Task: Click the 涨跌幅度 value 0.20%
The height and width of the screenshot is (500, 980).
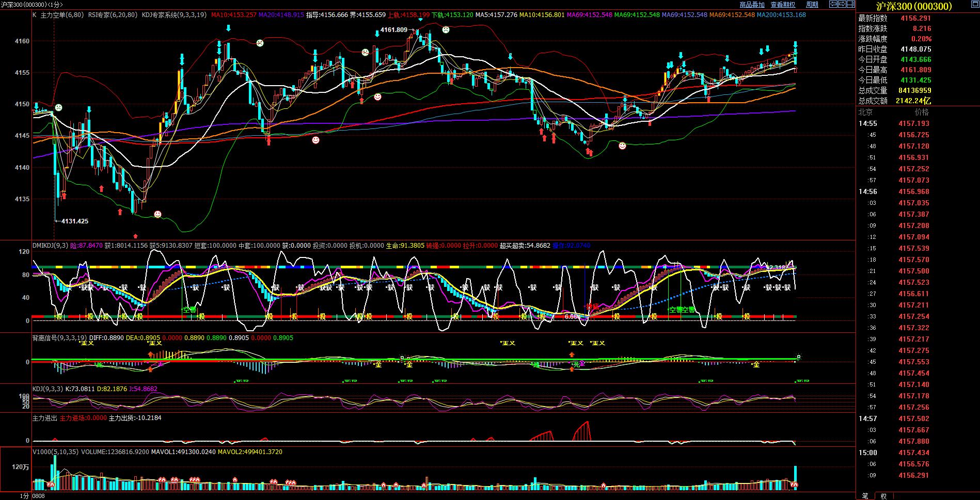Action: coord(922,39)
